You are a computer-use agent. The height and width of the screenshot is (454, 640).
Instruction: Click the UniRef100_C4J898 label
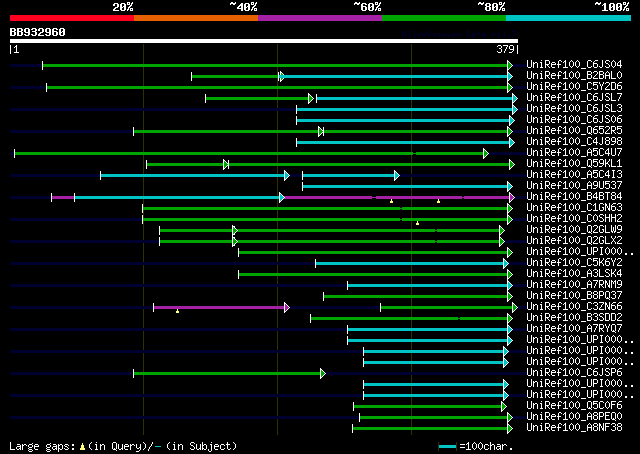point(574,142)
